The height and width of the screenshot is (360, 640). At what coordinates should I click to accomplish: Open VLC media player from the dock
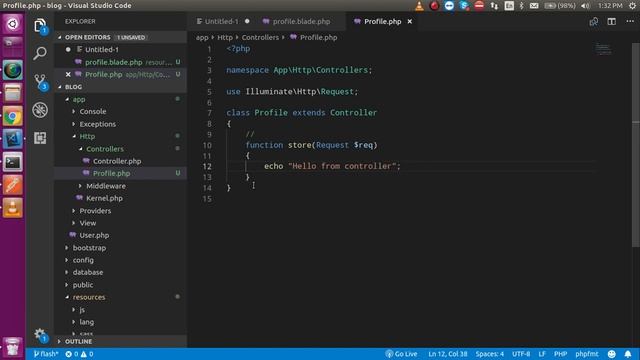pos(13,208)
